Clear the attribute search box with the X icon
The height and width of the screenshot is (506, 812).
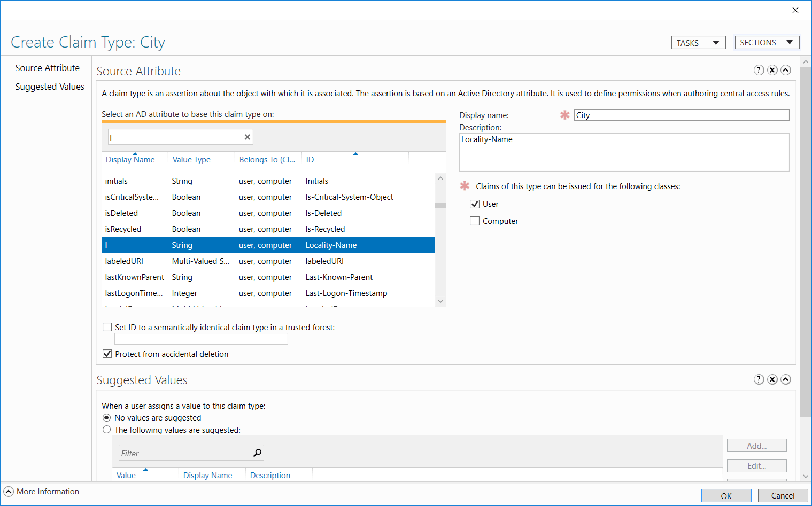coord(247,137)
